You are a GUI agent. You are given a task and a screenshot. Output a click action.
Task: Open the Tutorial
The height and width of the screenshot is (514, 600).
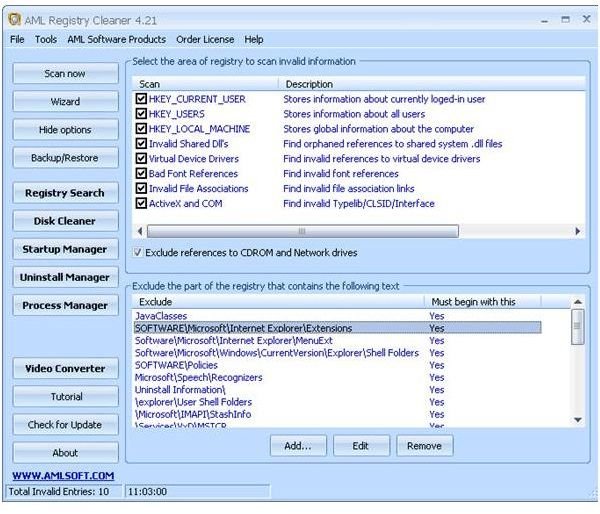tap(65, 397)
